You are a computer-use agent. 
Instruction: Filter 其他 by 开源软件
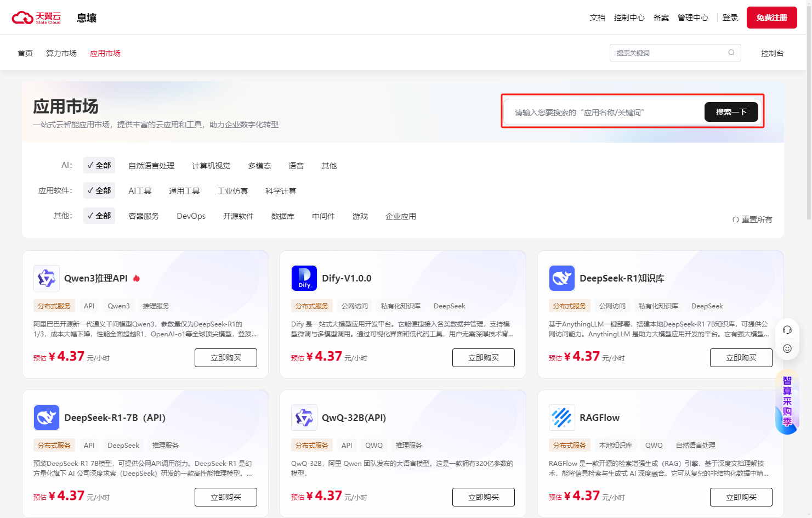coord(239,216)
